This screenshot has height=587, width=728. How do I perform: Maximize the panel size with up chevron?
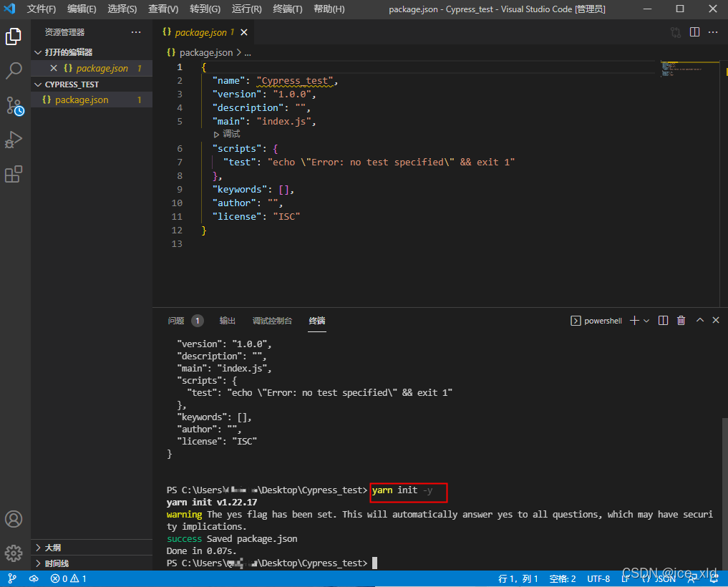tap(699, 321)
